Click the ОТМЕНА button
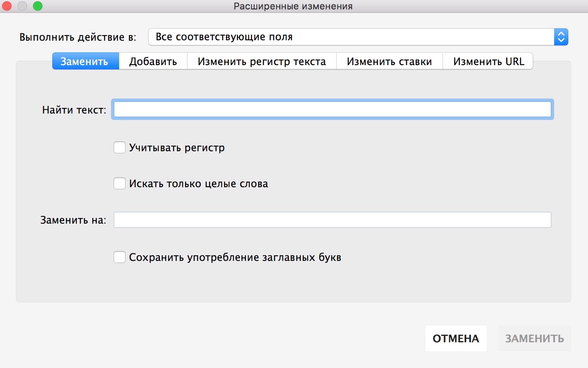 (456, 338)
